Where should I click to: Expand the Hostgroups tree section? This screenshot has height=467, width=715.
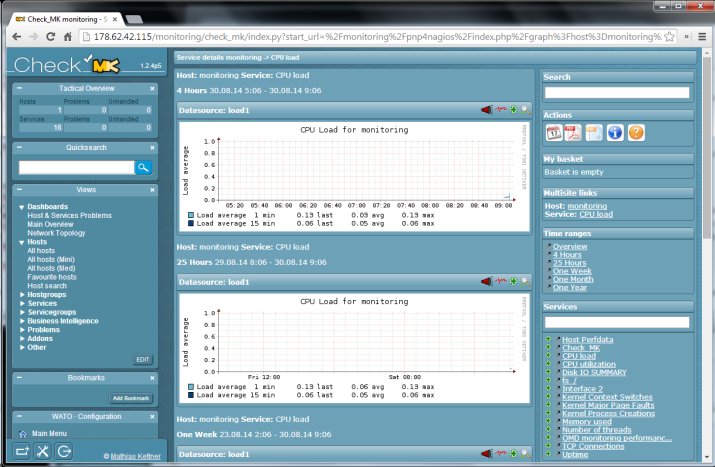tap(22, 295)
